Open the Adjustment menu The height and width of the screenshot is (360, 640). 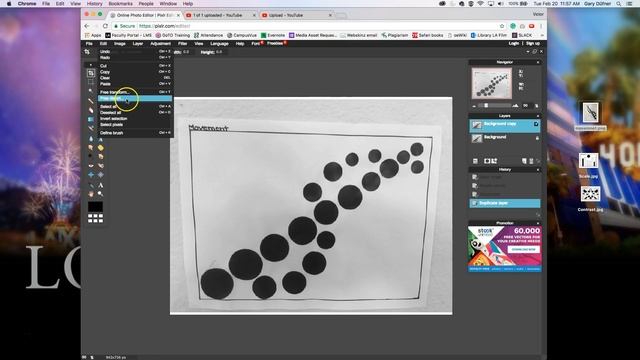click(160, 44)
